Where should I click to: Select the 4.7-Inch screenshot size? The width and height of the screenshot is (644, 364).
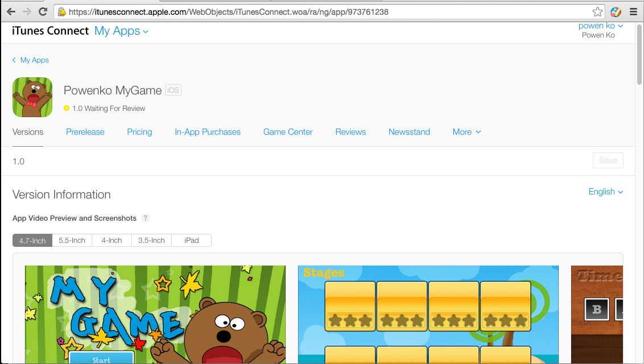(32, 241)
